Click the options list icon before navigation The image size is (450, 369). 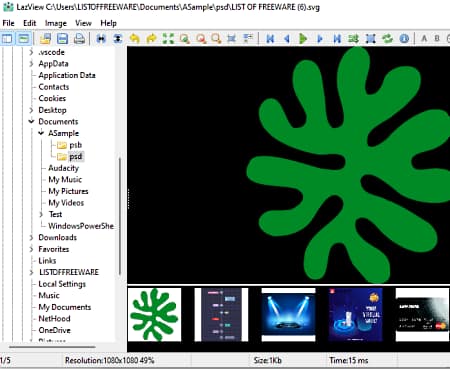coord(248,38)
